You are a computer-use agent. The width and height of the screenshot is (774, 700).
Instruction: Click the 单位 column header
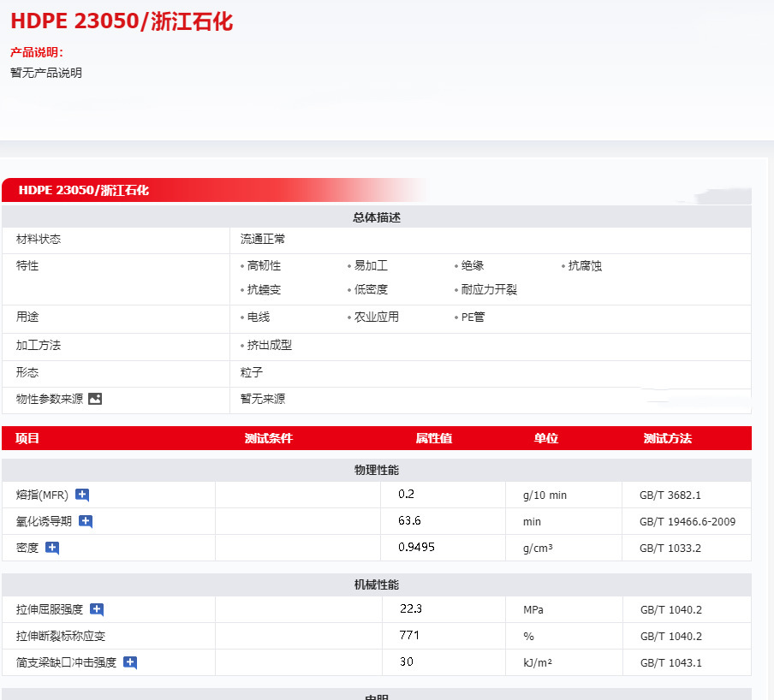[546, 438]
